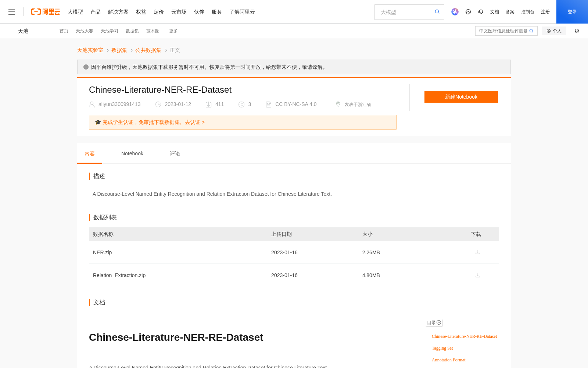This screenshot has width=588, height=368.
Task: Open the 权益 menu item
Action: point(141,12)
